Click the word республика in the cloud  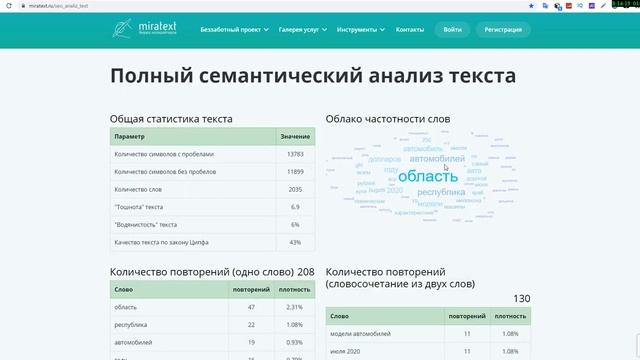click(x=441, y=192)
